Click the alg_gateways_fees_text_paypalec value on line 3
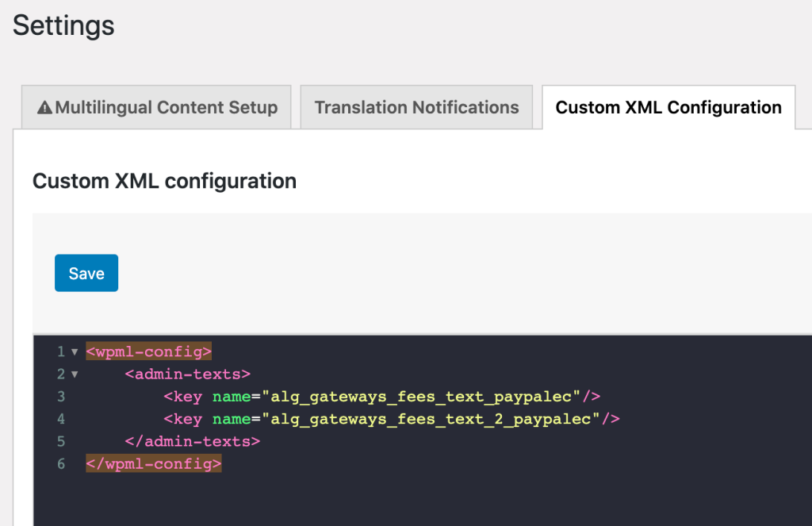The width and height of the screenshot is (812, 526). click(421, 397)
